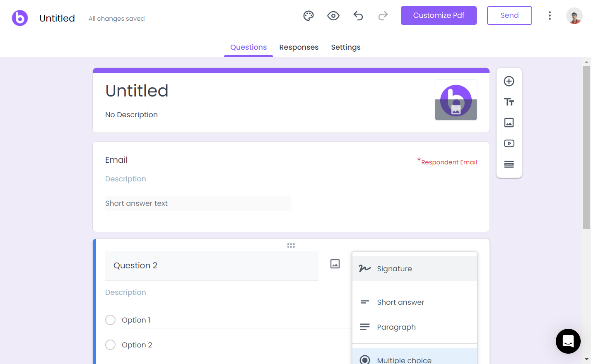Screen dimensions: 591x364
Task: Choose Paragraph question type
Action: tap(415, 327)
